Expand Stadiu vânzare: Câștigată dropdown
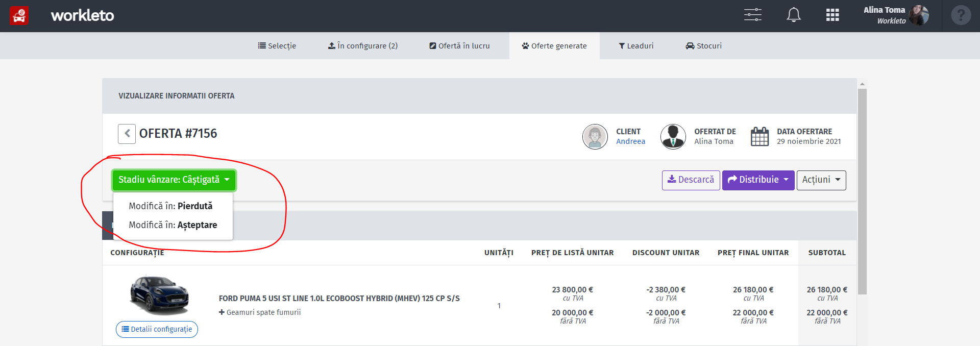The image size is (980, 346). click(x=174, y=180)
